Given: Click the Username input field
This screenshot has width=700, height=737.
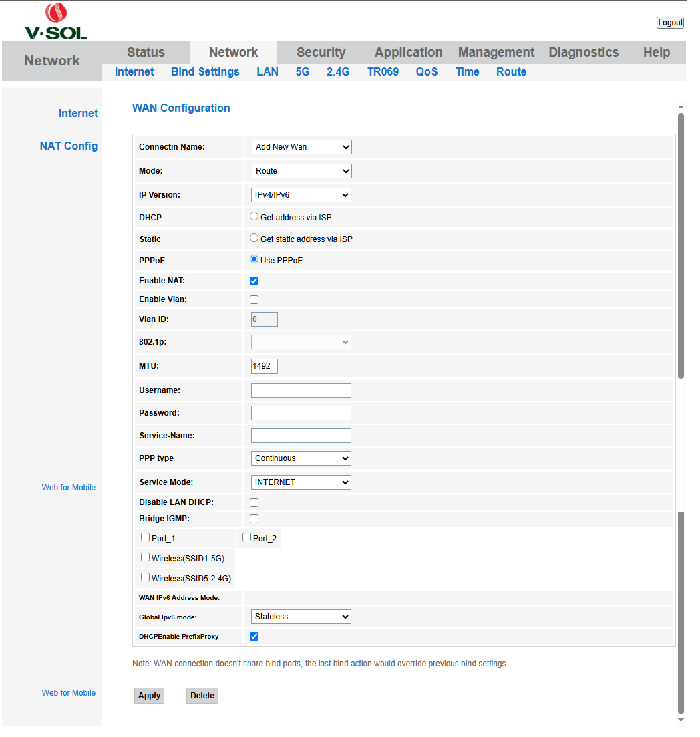Looking at the screenshot, I should pos(301,390).
